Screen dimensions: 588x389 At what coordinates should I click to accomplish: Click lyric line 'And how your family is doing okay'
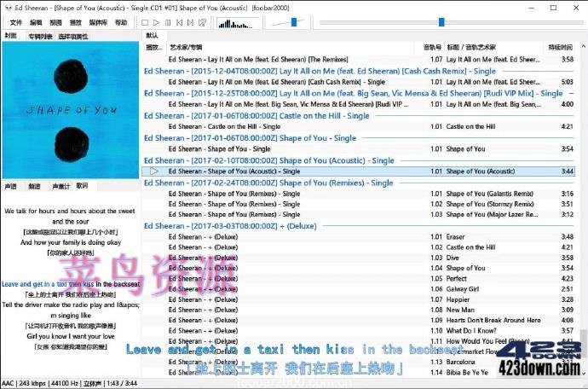(71, 242)
